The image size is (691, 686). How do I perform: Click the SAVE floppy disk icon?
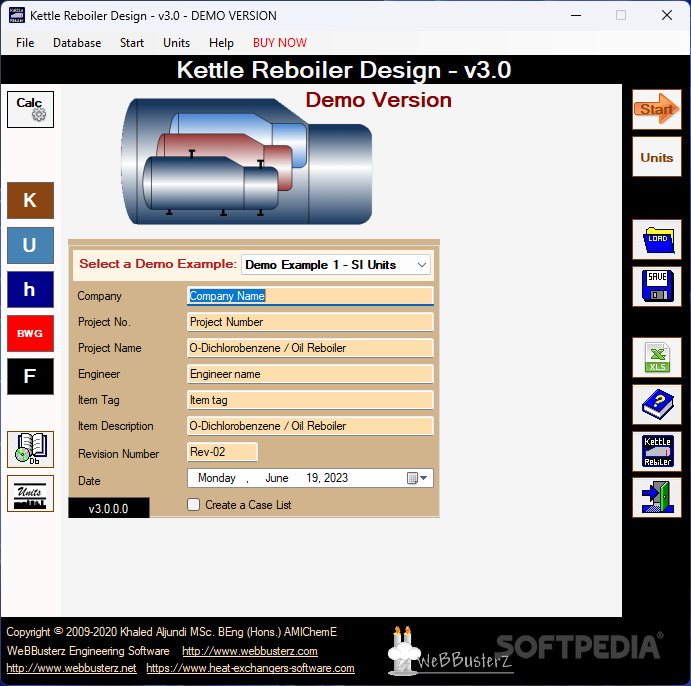(657, 286)
